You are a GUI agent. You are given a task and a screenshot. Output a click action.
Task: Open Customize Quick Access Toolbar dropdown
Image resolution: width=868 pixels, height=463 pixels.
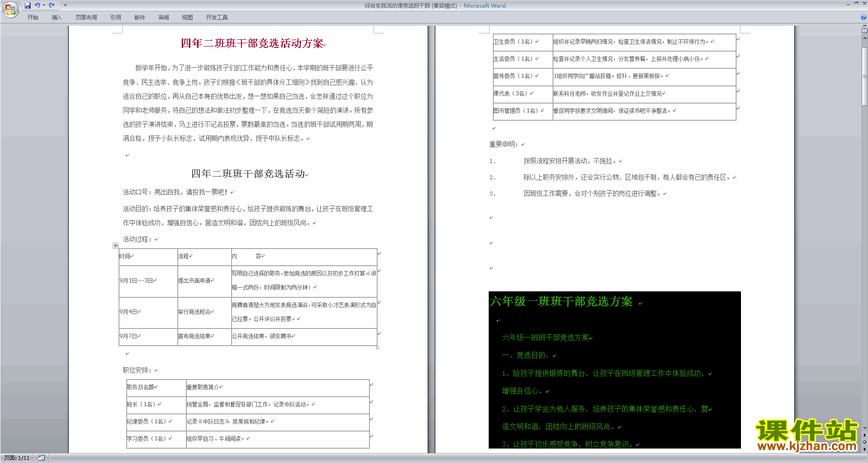coord(65,5)
